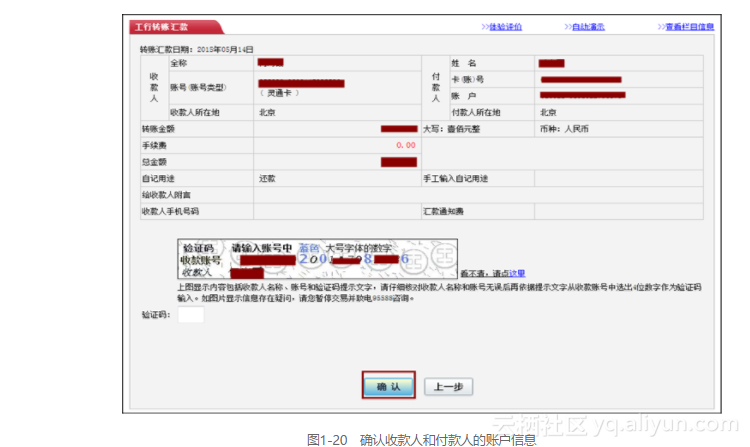Click 北京 in 付款人所在地 row
The height and width of the screenshot is (447, 750).
pos(548,112)
